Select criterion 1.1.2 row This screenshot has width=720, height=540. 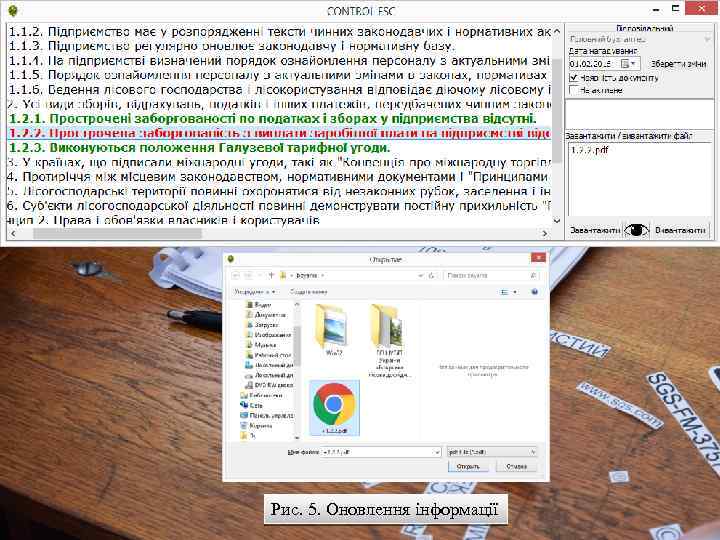point(279,32)
